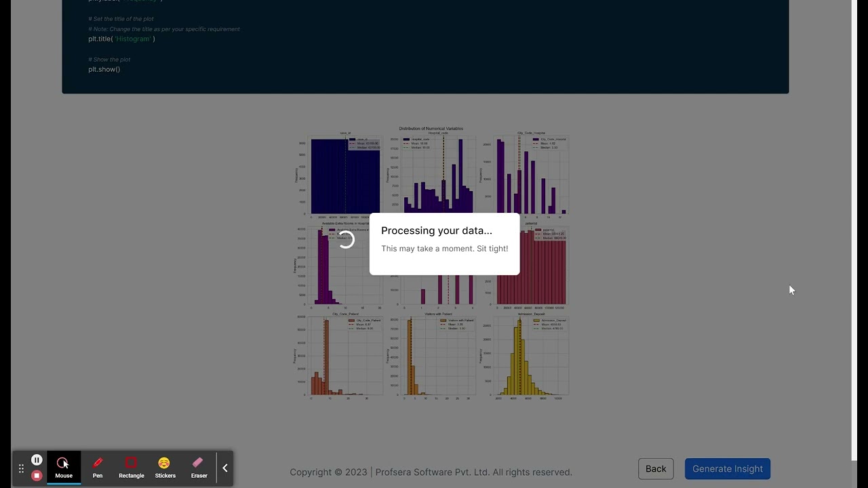Collapse the recorder toolbar with the chevron

(x=225, y=468)
